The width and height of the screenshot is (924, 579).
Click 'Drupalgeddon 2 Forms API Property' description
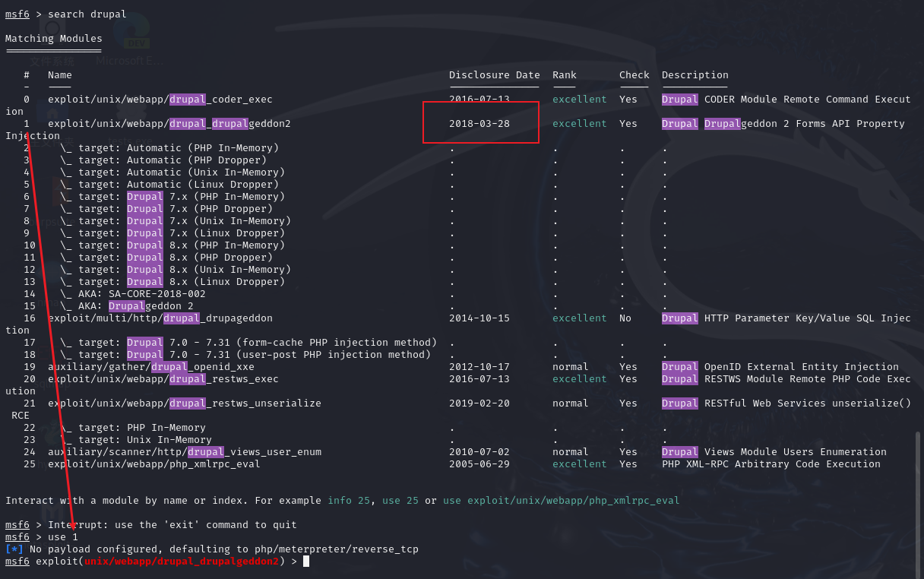coord(783,124)
